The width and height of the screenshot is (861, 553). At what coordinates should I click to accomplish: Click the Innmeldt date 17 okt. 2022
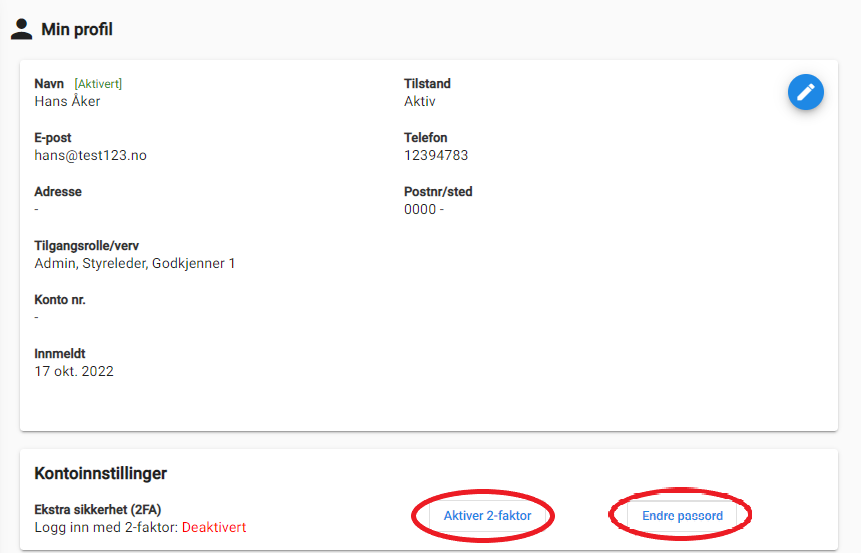pos(74,371)
